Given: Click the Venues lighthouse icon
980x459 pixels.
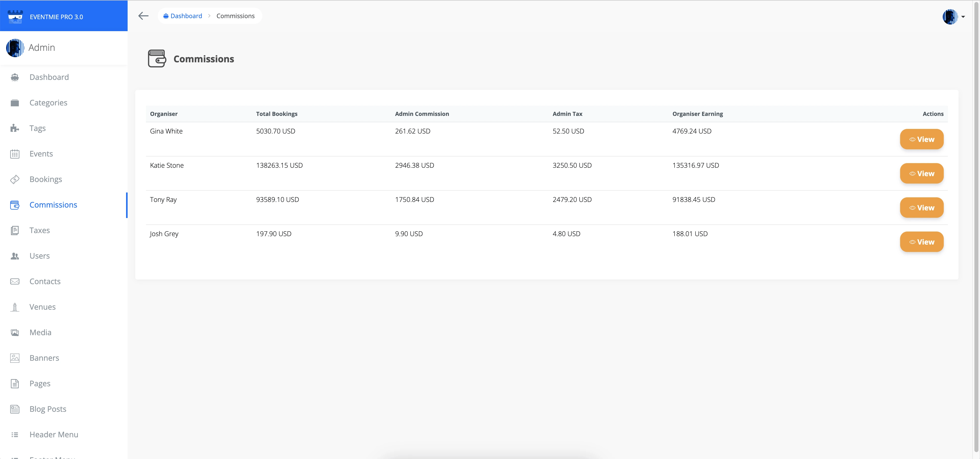Looking at the screenshot, I should pyautogui.click(x=15, y=307).
